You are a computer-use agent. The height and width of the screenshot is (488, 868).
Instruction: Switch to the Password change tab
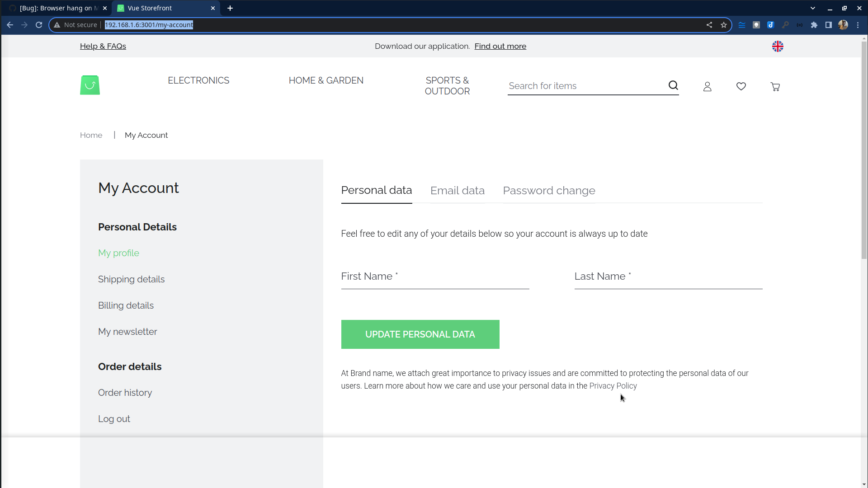(x=549, y=191)
